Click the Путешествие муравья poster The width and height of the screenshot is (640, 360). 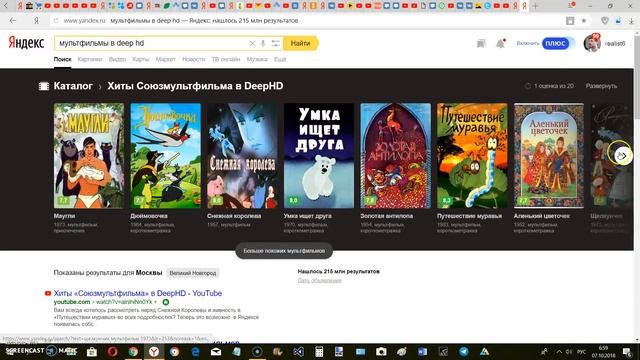[472, 156]
